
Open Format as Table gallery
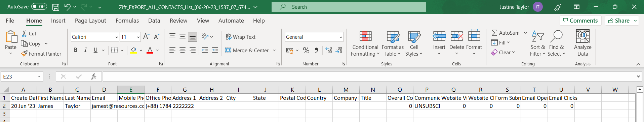(393, 43)
